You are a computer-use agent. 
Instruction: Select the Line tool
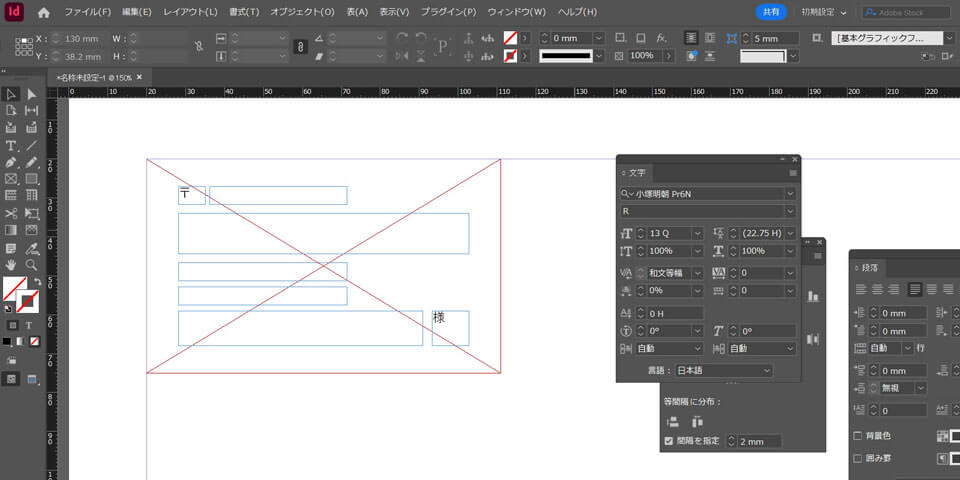32,145
